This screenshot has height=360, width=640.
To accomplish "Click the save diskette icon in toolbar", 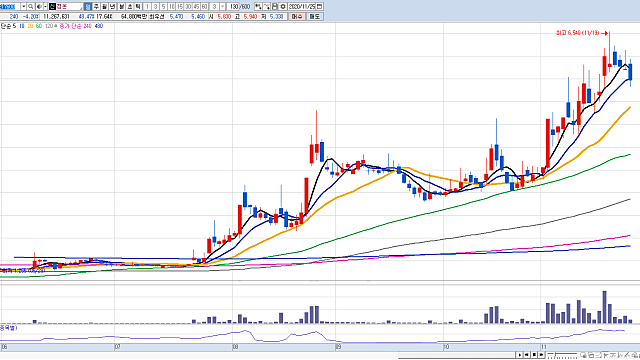I will pos(275,7).
